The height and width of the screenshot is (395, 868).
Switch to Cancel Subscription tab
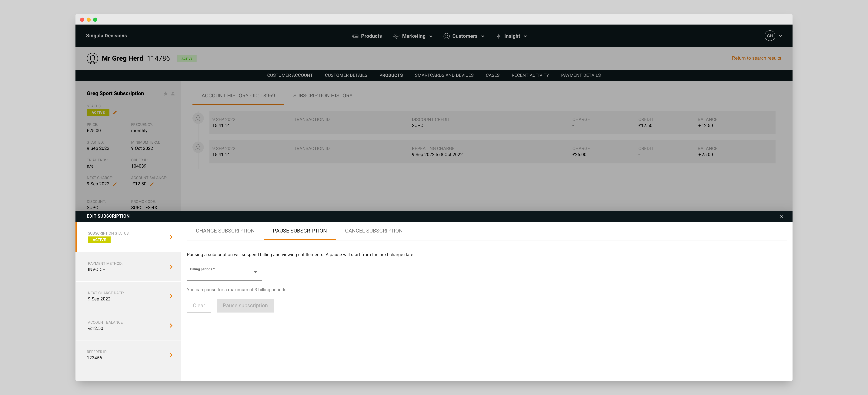(x=373, y=231)
